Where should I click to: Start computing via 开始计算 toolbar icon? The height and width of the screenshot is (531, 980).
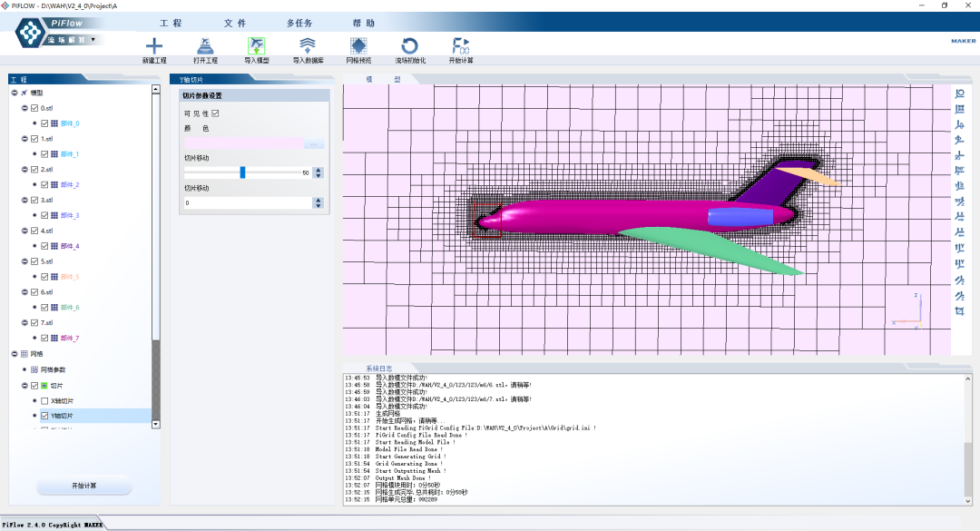click(x=460, y=46)
